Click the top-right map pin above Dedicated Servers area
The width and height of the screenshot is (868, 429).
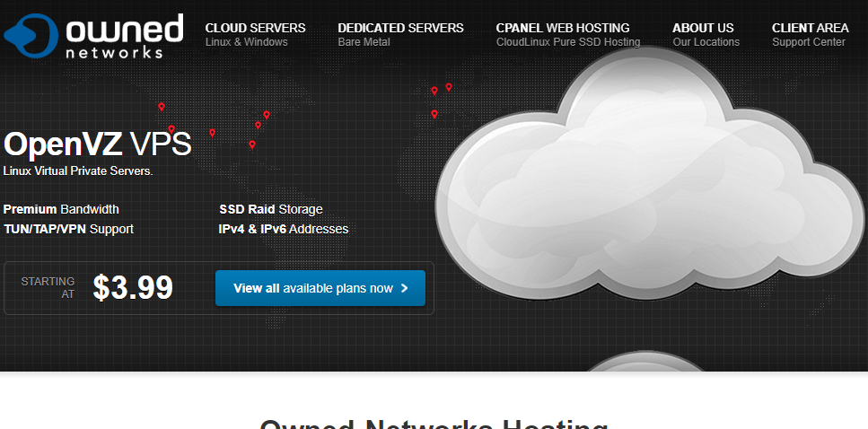click(x=449, y=87)
